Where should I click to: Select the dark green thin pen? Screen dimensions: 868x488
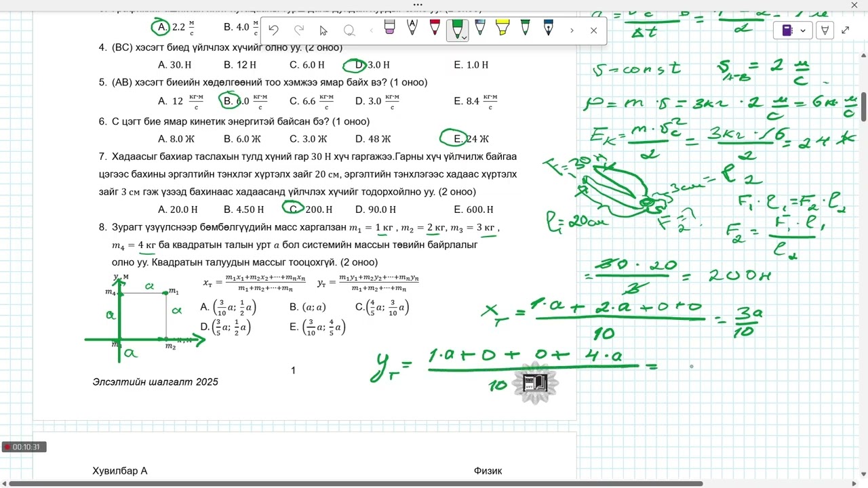click(525, 28)
